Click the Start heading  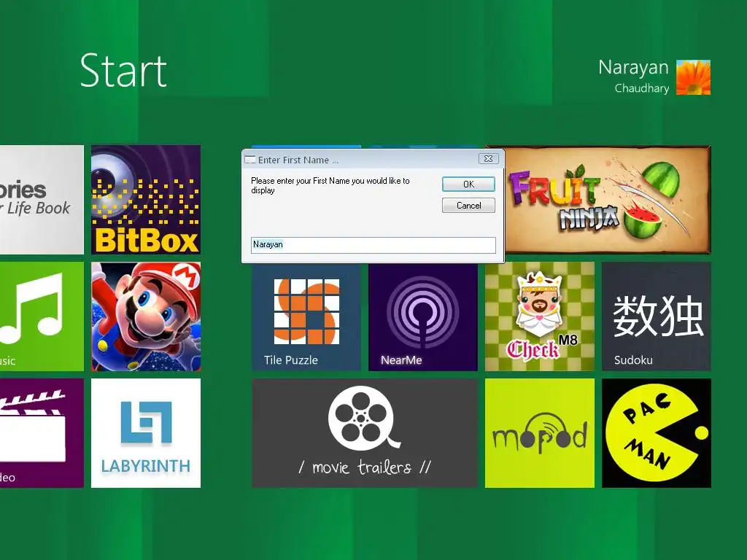click(x=123, y=71)
